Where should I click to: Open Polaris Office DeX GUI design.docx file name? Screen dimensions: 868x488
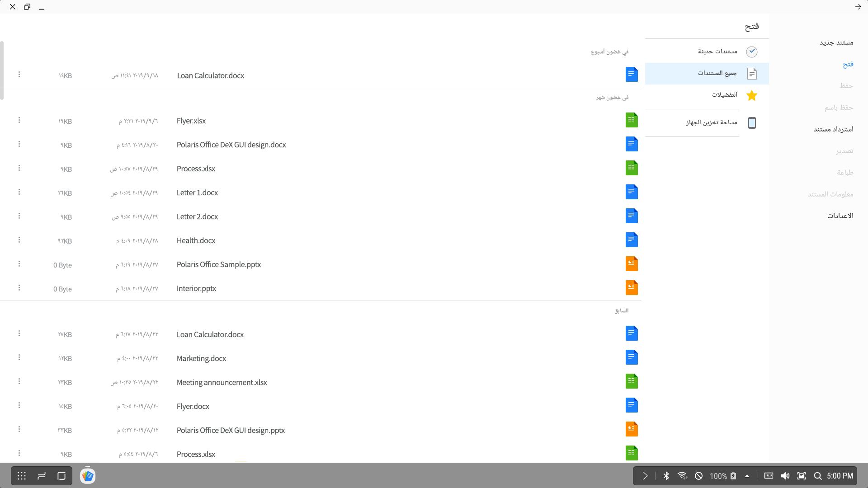pos(231,145)
